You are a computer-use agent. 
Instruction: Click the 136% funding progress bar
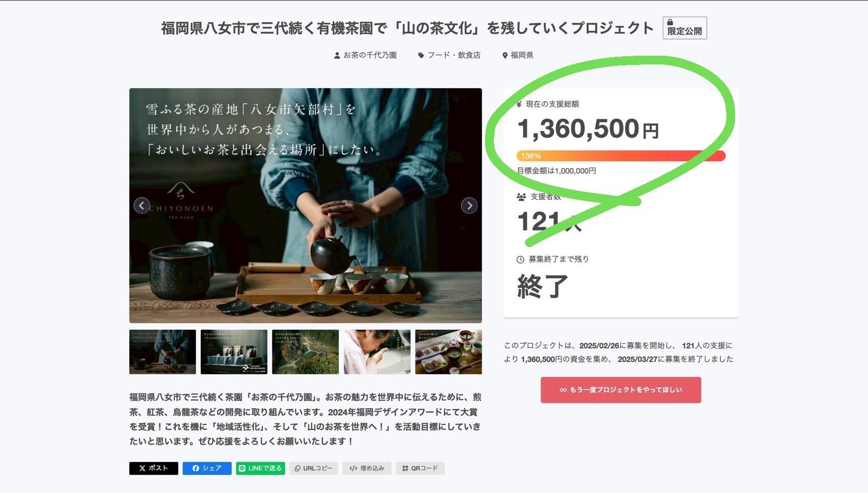tap(621, 156)
